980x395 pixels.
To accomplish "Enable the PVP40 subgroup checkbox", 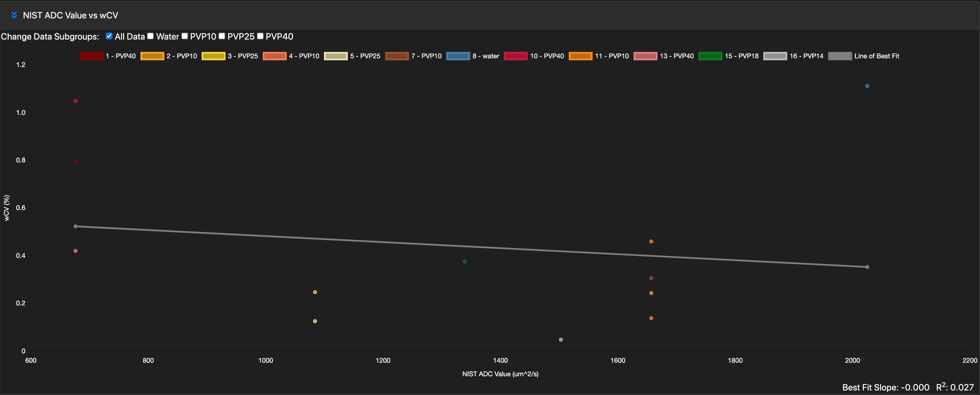I will tap(260, 36).
